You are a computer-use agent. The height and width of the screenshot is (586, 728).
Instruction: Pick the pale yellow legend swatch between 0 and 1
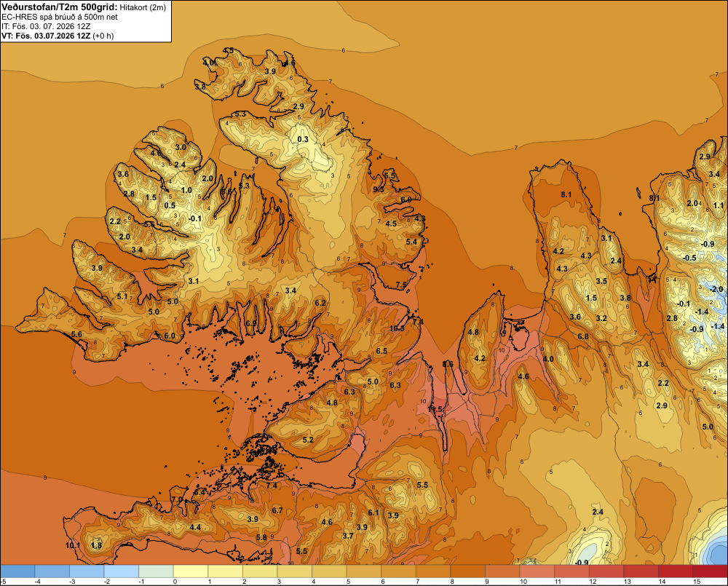coord(190,571)
